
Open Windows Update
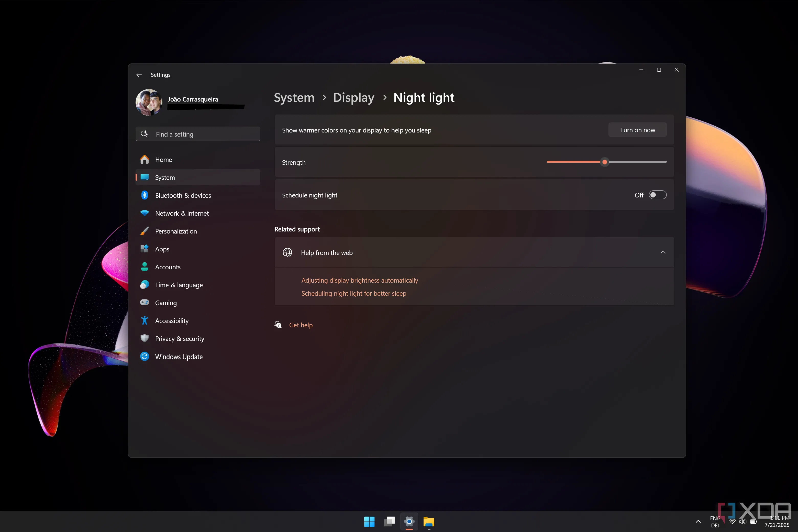pyautogui.click(x=179, y=357)
